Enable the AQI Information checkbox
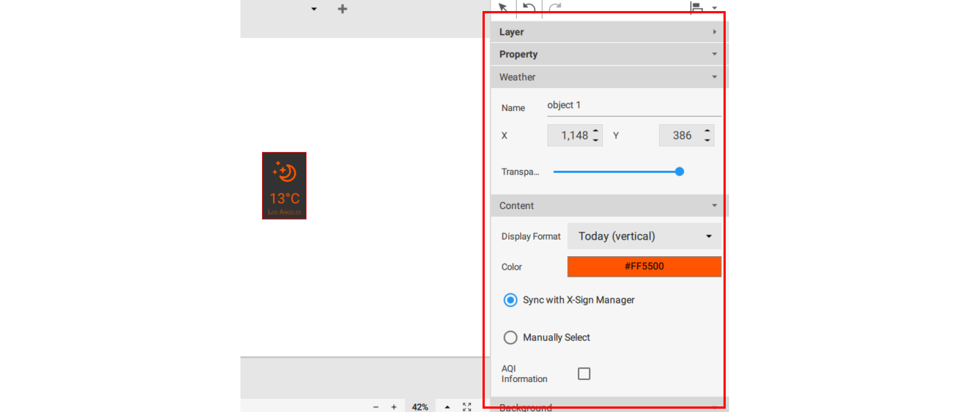 [584, 374]
